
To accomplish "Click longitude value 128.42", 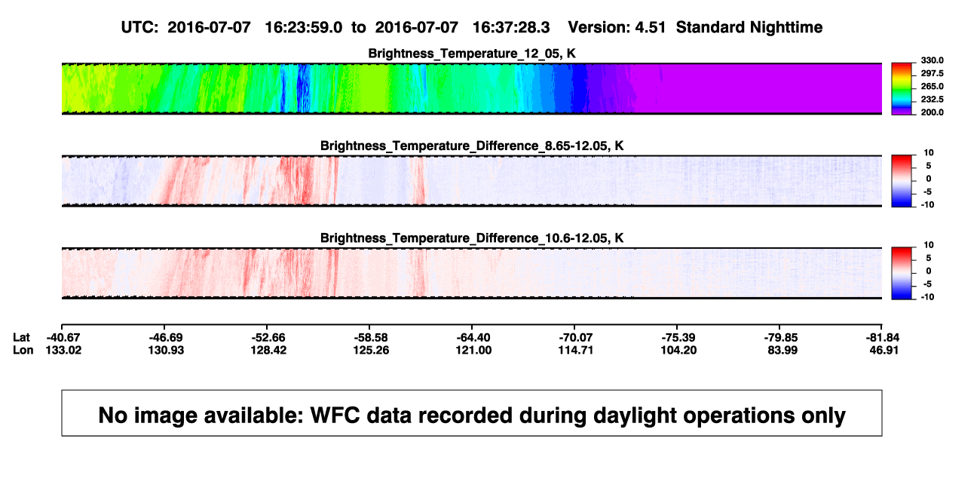I will [269, 350].
